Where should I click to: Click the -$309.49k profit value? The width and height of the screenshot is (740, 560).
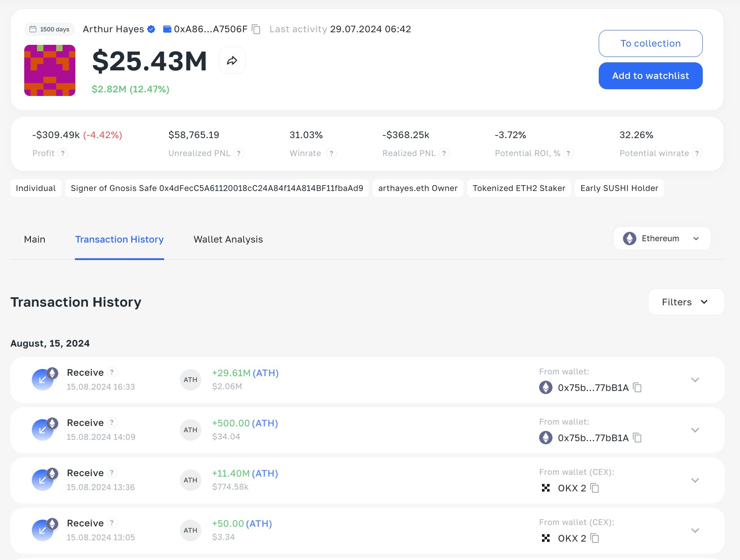[x=56, y=135]
